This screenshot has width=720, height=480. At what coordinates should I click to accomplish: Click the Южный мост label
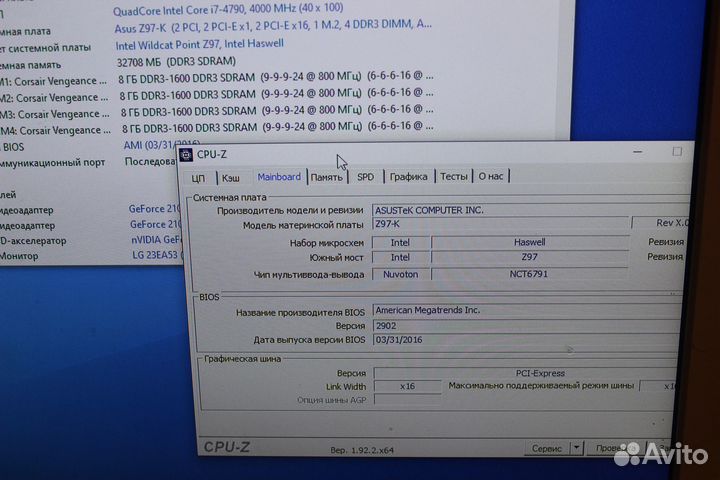(x=336, y=258)
